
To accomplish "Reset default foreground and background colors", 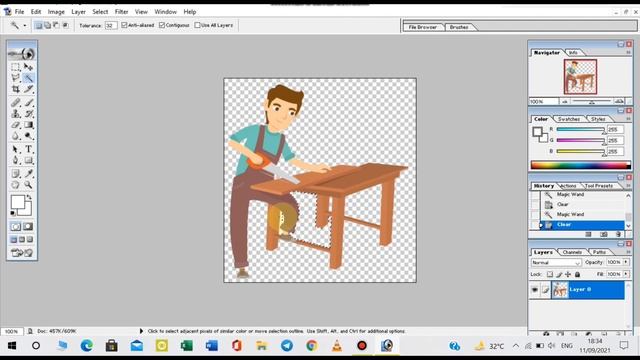I will (x=13, y=213).
